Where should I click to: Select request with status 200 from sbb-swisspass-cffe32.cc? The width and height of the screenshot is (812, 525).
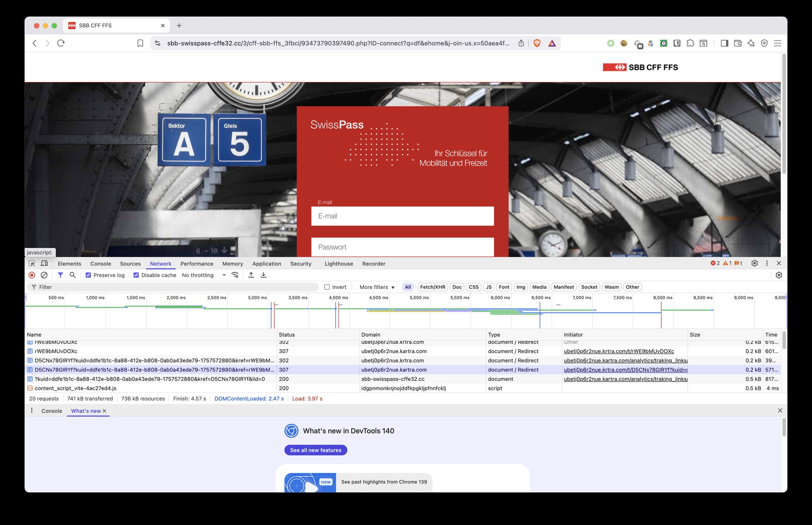pyautogui.click(x=402, y=379)
